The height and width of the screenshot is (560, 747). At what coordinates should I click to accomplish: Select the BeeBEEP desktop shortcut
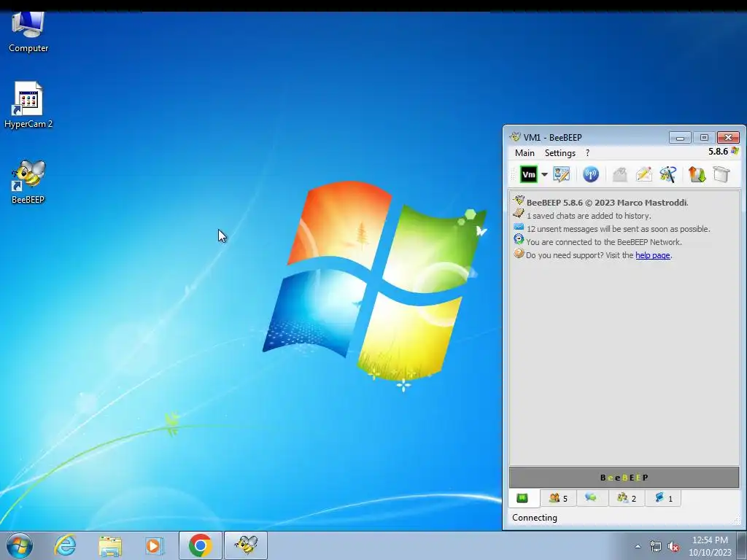28,182
